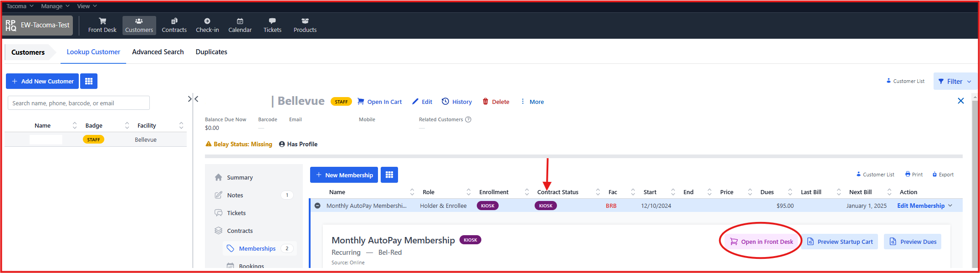Open the Manage menu
This screenshot has width=980, height=273.
55,6
